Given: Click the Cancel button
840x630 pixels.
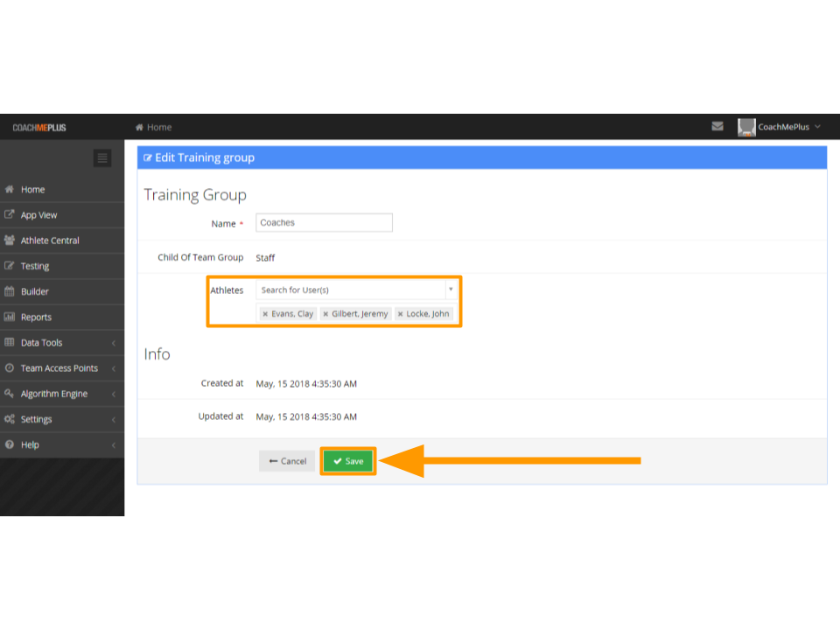Looking at the screenshot, I should click(287, 461).
